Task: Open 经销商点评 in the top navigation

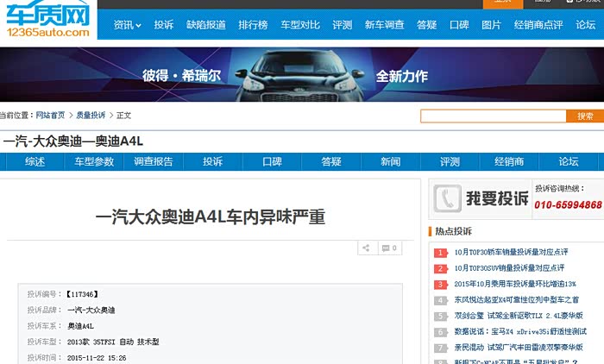Action: click(x=538, y=25)
